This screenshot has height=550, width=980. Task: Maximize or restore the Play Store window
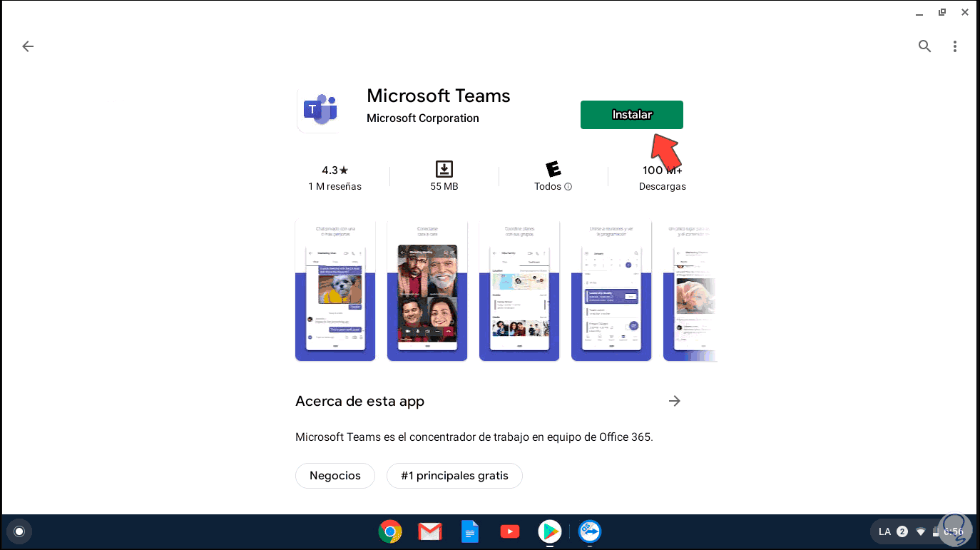tap(942, 12)
